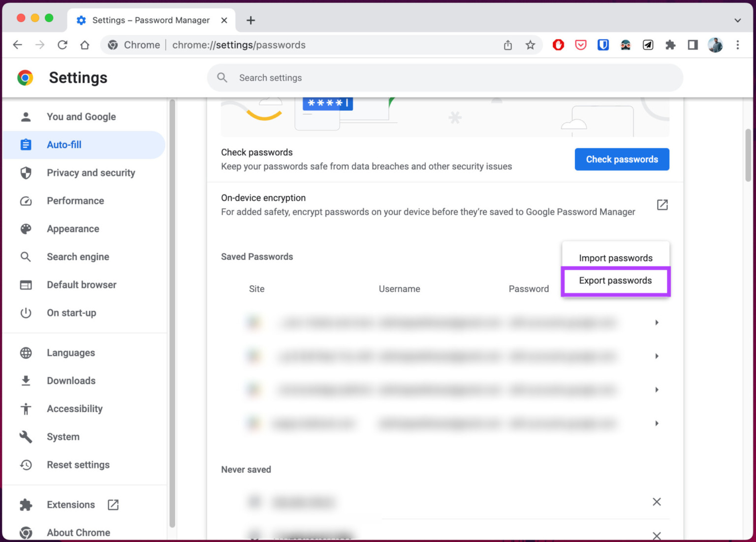
Task: Click the Performance speedometer icon
Action: point(25,201)
